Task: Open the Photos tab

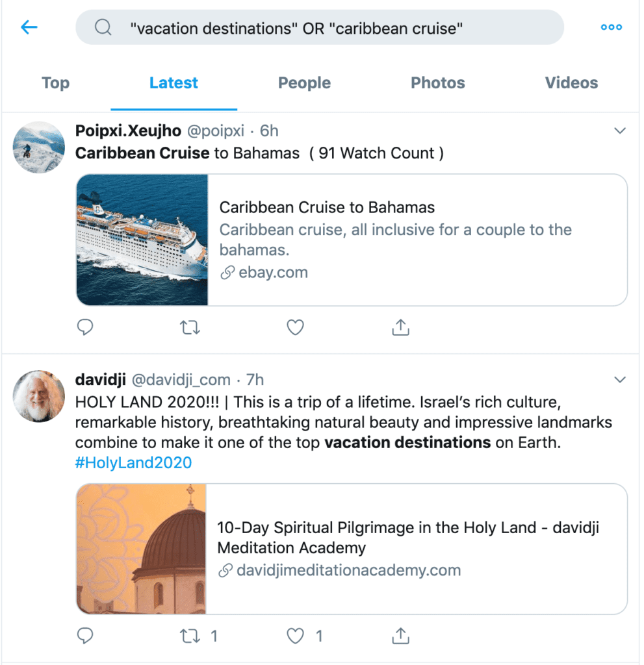Action: 438,82
